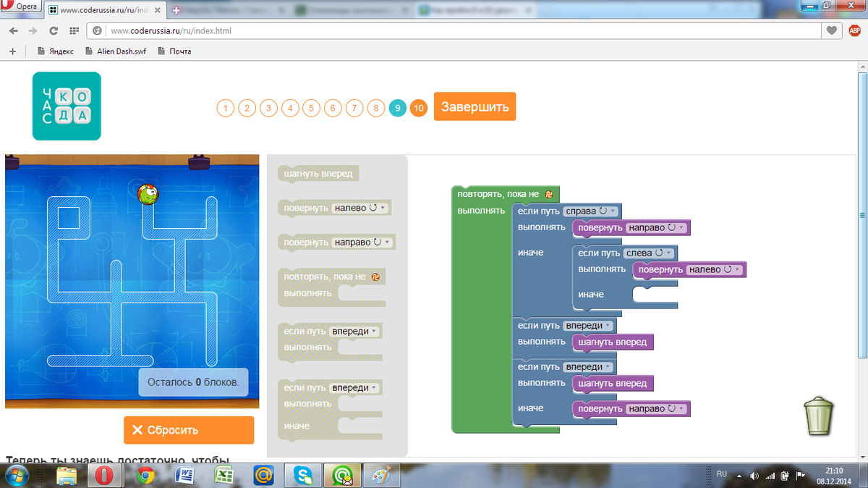Viewport: 868px width, 488px height.
Task: Go to level 3
Action: (x=268, y=109)
